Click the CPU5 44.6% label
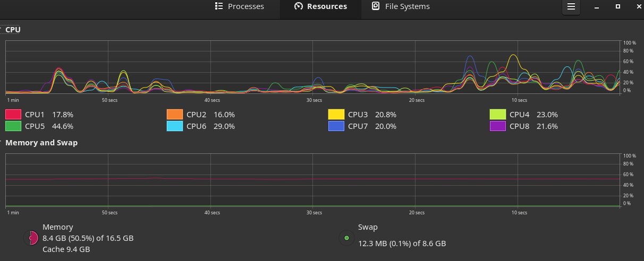This screenshot has height=261, width=644. pyautogui.click(x=49, y=126)
